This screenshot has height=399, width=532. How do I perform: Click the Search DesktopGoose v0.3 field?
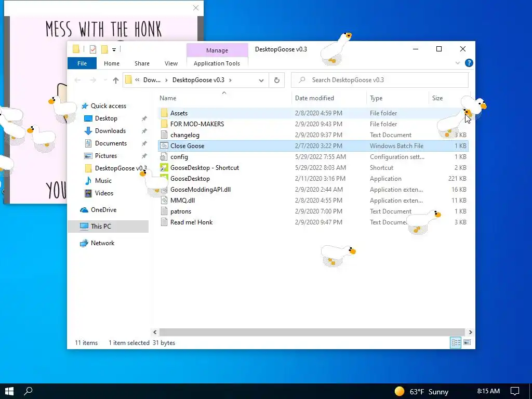pyautogui.click(x=380, y=80)
